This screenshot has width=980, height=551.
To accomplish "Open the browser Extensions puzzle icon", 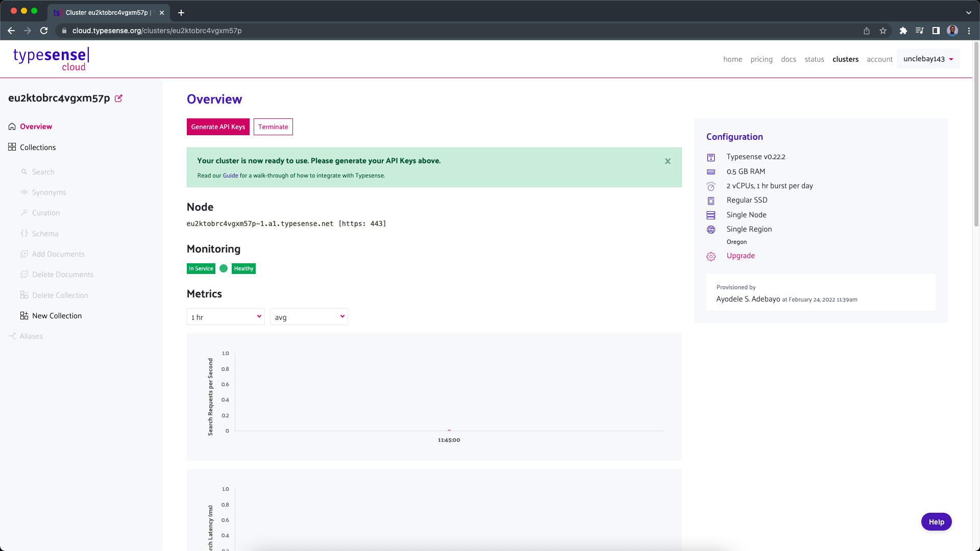I will click(x=903, y=31).
